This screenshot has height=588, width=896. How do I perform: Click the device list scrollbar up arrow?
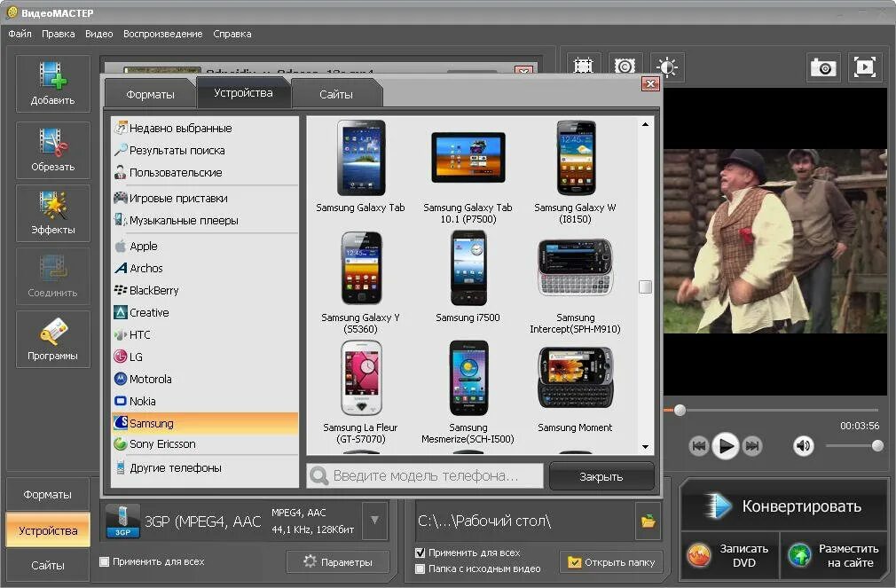[x=645, y=124]
